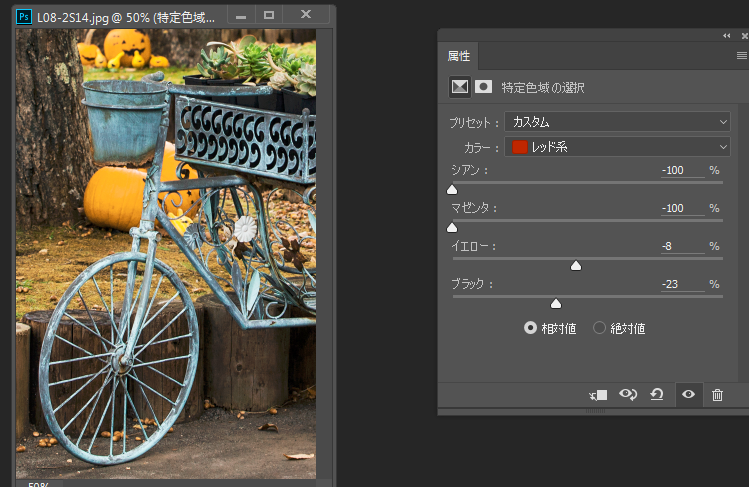Click the bicycle image canvas
This screenshot has width=749, height=487.
(166, 253)
